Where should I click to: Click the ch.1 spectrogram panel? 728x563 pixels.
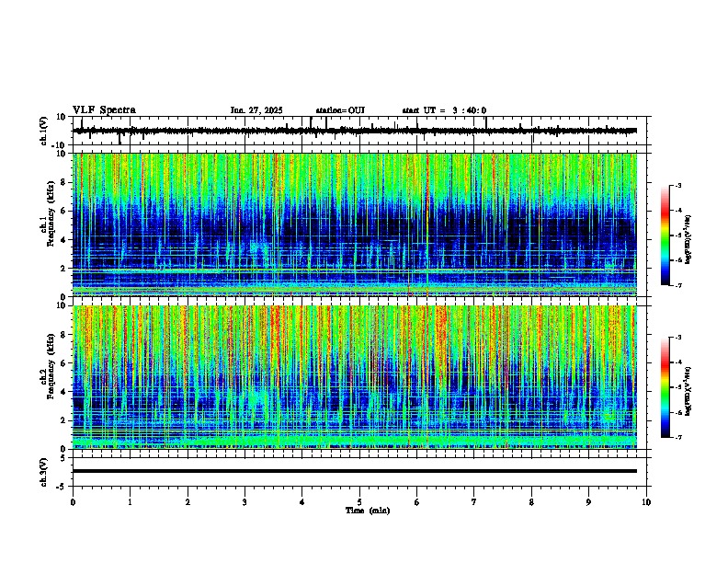[x=355, y=224]
